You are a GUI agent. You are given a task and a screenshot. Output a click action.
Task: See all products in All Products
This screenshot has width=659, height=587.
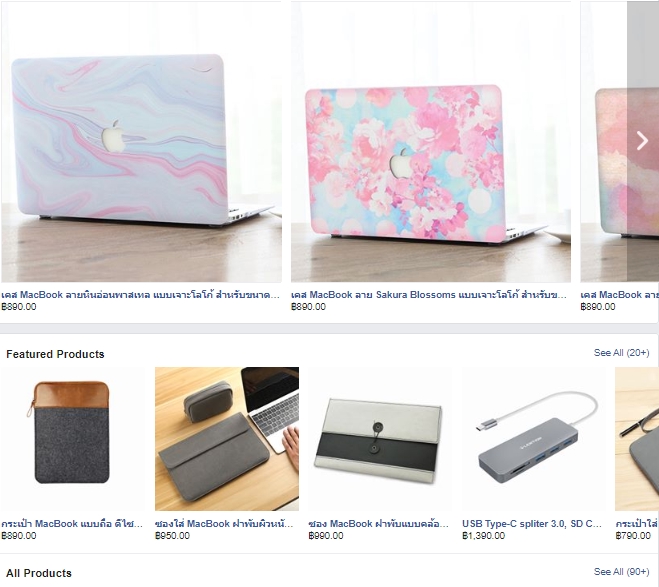[x=621, y=571]
